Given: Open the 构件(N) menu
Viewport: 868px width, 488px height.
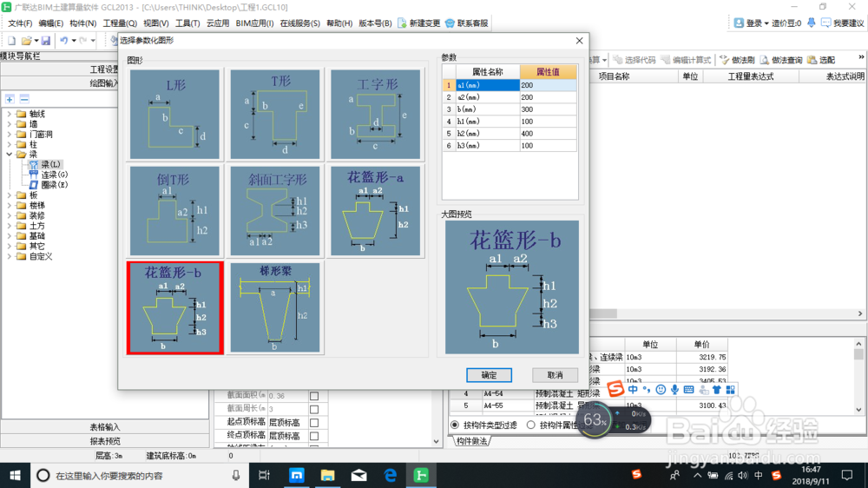Looking at the screenshot, I should [x=83, y=23].
